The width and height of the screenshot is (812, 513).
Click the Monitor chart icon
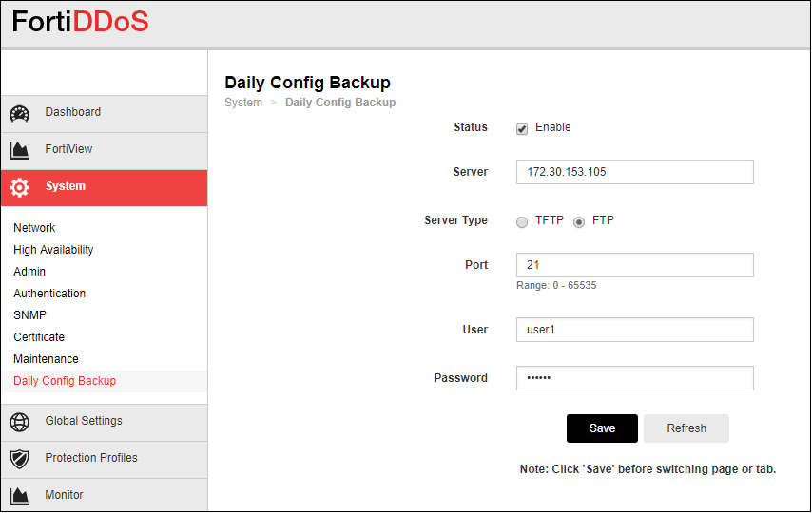click(x=20, y=496)
